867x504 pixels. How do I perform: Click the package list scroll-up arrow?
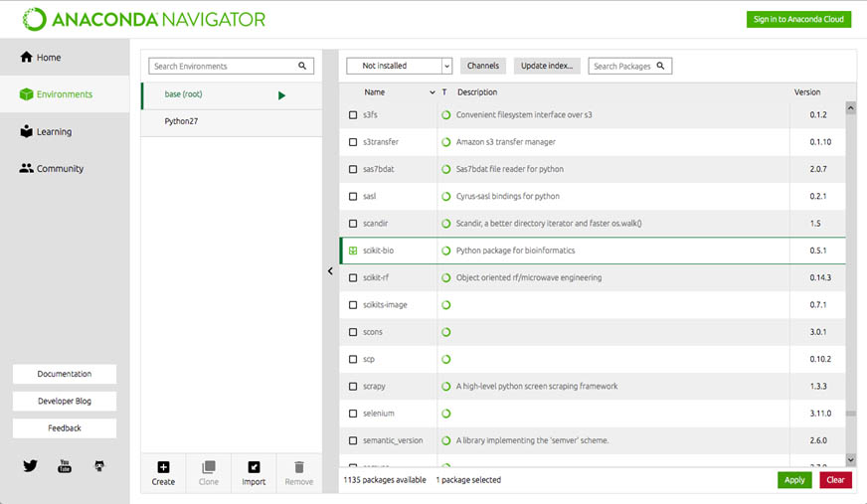(851, 107)
